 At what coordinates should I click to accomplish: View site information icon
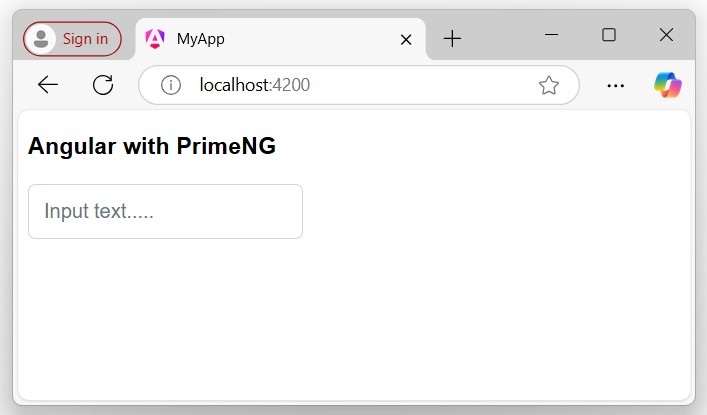point(171,85)
